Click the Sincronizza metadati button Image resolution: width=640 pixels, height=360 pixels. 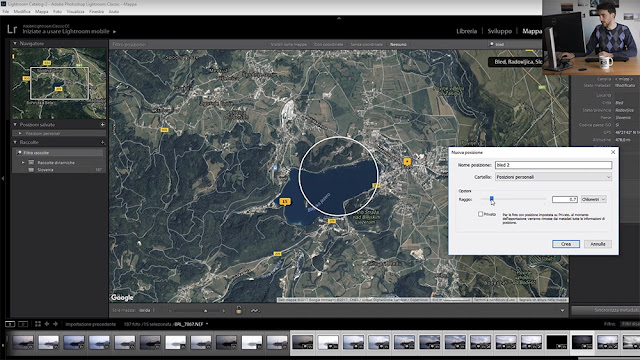click(x=606, y=310)
